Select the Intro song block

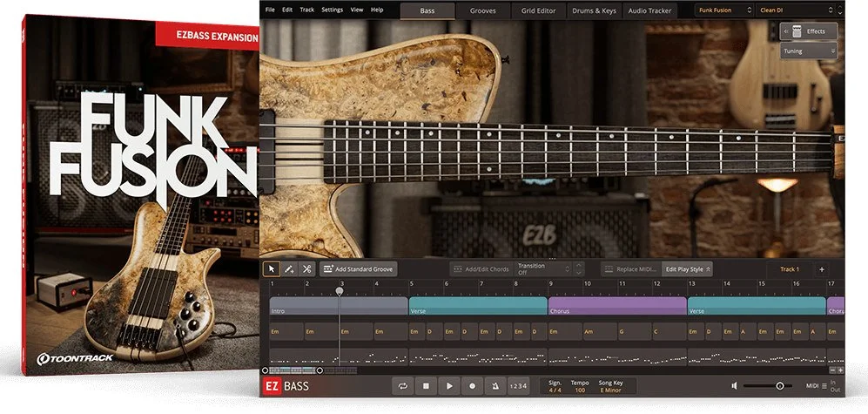(339, 306)
